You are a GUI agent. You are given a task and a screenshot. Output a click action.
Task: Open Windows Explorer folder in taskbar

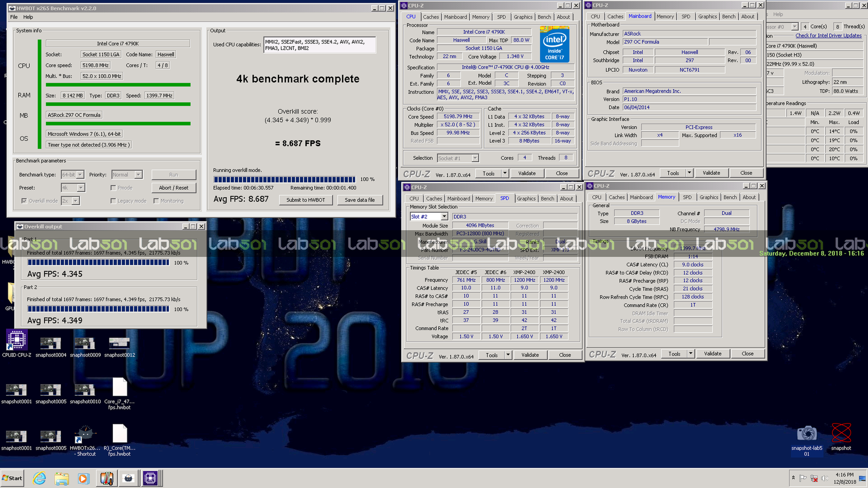[x=61, y=478]
